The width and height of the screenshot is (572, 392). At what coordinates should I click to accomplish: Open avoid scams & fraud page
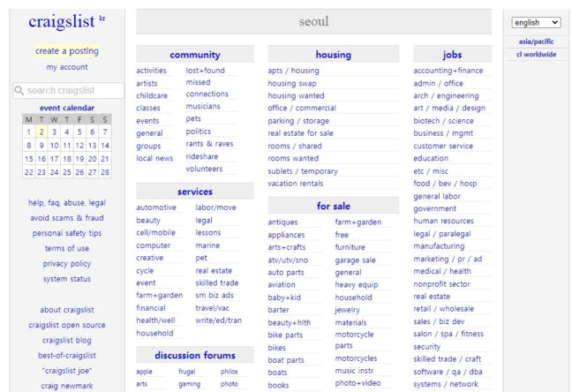(67, 218)
